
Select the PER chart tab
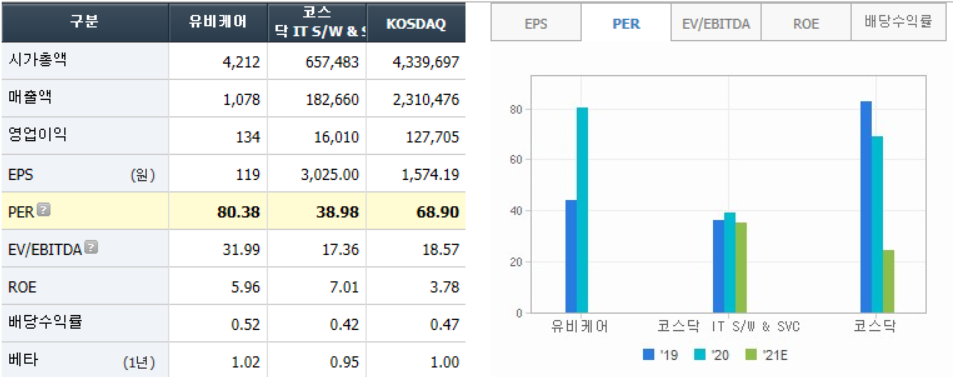tap(626, 24)
